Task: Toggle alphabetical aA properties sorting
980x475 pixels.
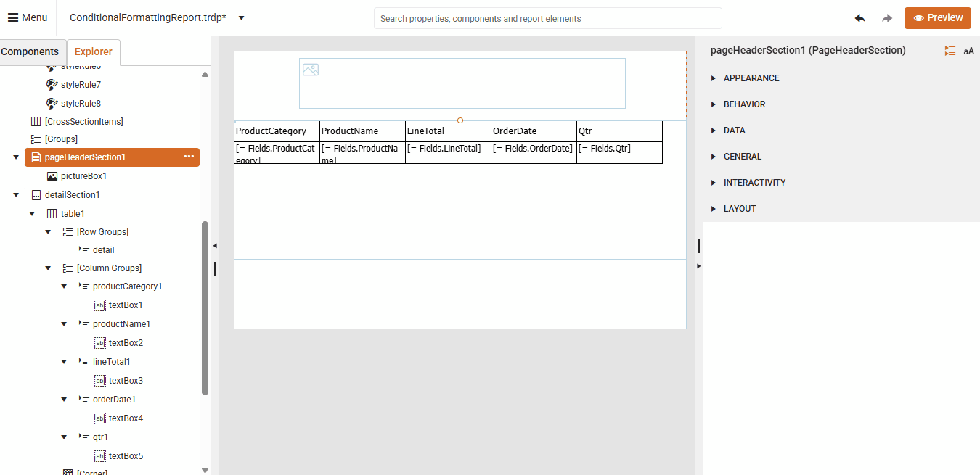Action: 969,51
